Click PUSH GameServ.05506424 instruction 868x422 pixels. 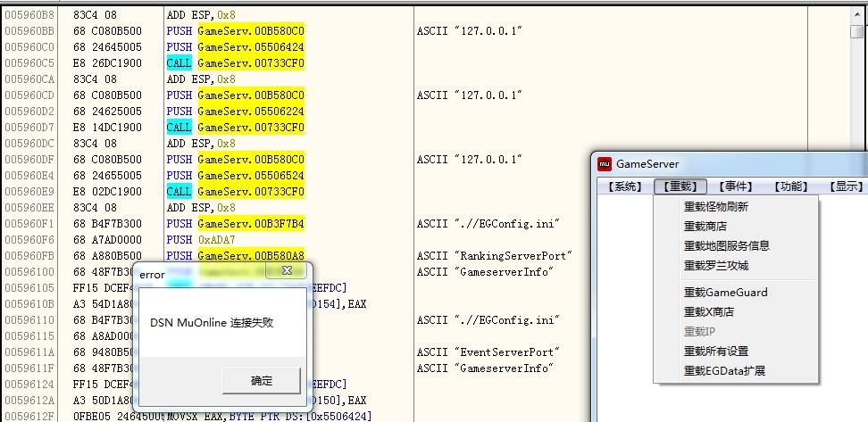[235, 47]
